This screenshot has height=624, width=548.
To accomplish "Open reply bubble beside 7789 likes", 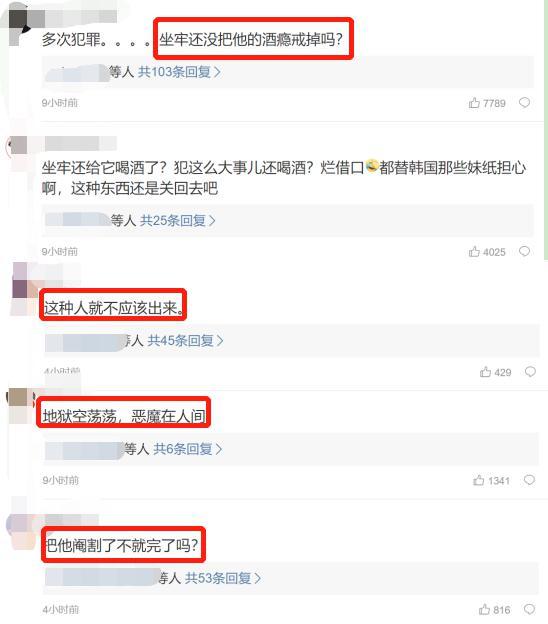I will click(x=525, y=103).
